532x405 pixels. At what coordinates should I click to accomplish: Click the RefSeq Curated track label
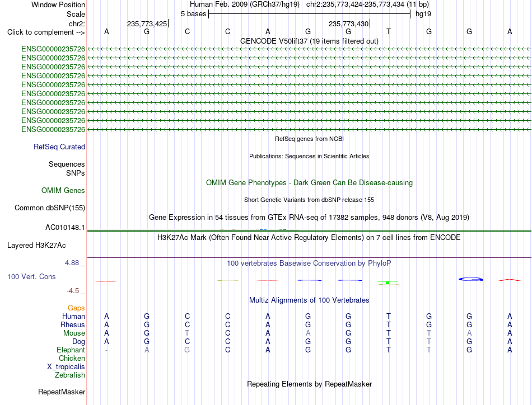(x=59, y=147)
